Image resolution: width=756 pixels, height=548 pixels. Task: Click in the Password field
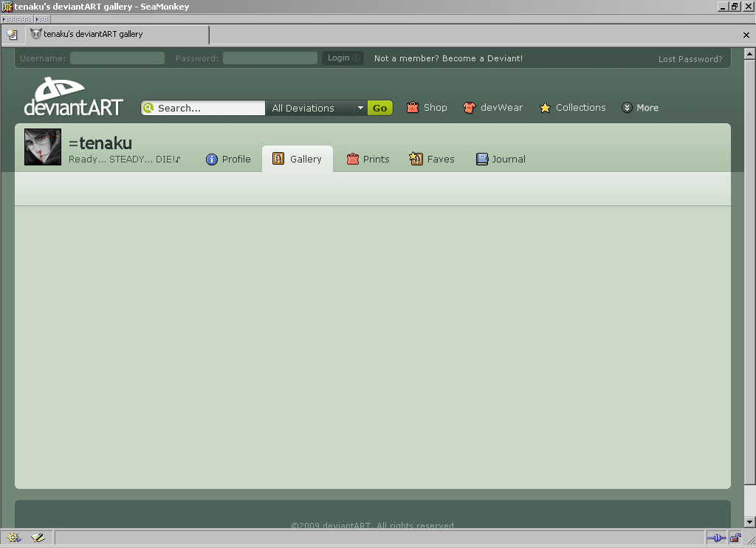270,58
